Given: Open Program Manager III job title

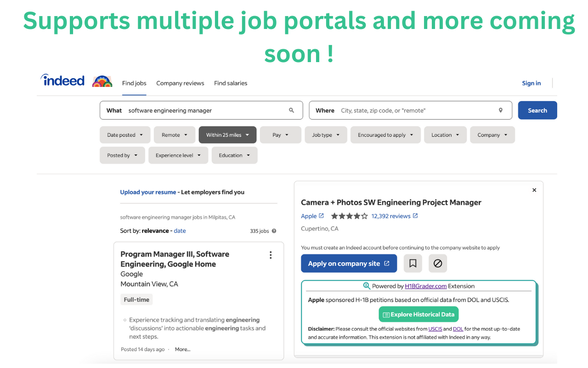Looking at the screenshot, I should (x=175, y=259).
